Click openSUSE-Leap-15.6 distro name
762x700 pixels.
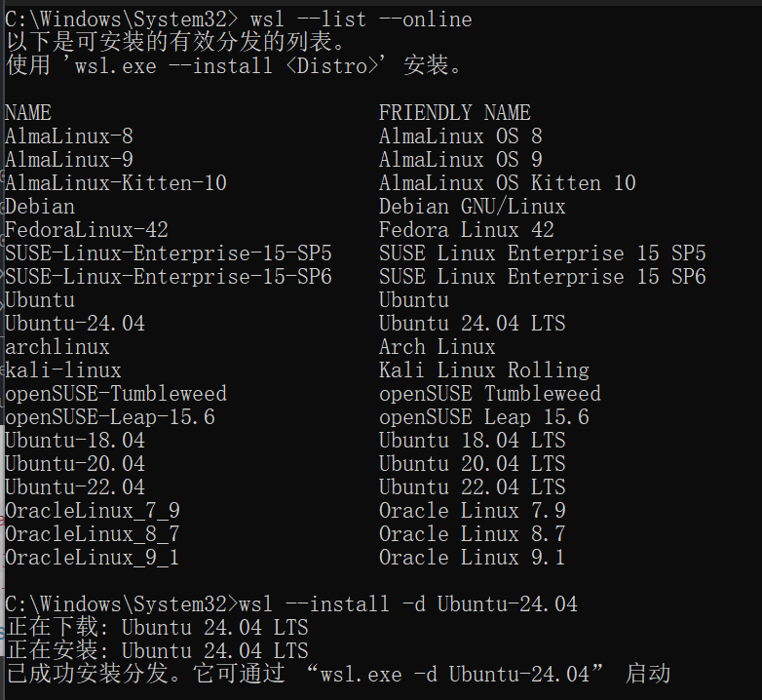pos(110,417)
